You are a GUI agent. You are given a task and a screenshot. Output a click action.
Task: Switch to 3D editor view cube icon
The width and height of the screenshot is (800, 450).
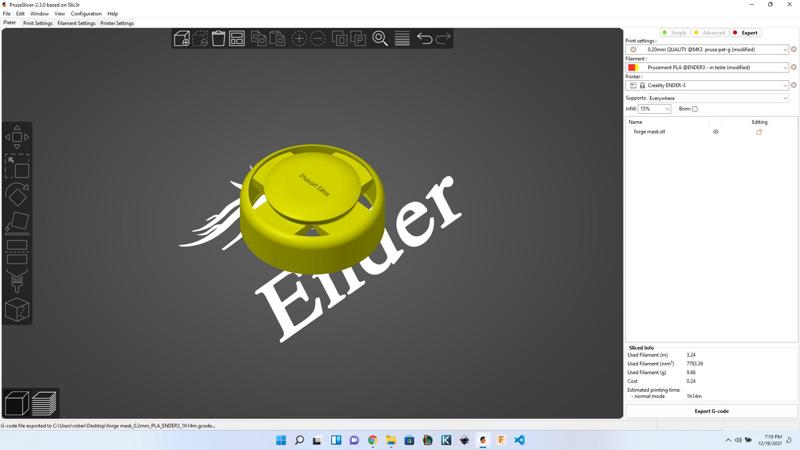(x=17, y=403)
